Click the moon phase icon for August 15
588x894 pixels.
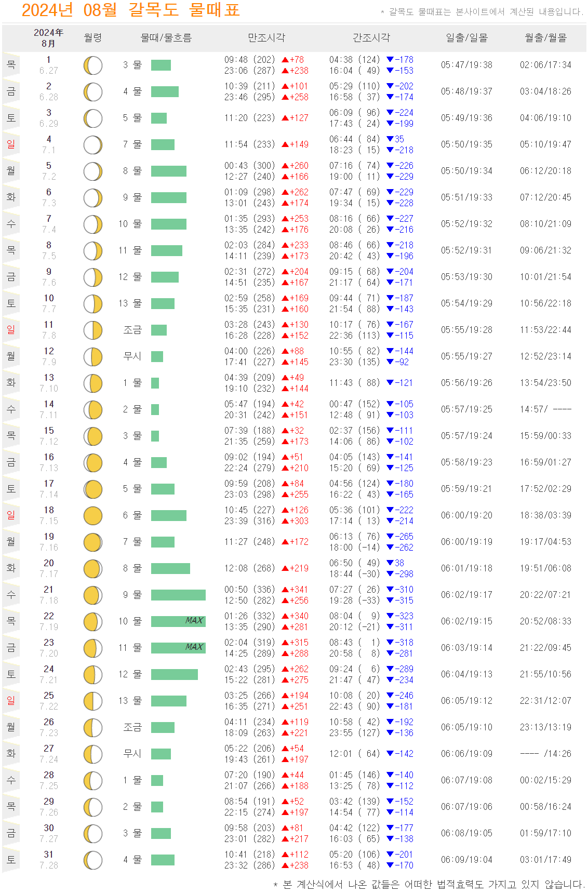(93, 436)
